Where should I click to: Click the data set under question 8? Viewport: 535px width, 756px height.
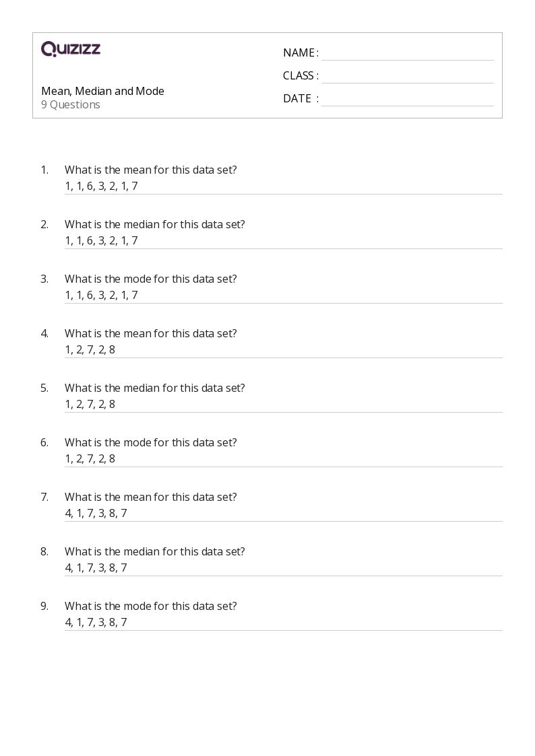coord(96,568)
